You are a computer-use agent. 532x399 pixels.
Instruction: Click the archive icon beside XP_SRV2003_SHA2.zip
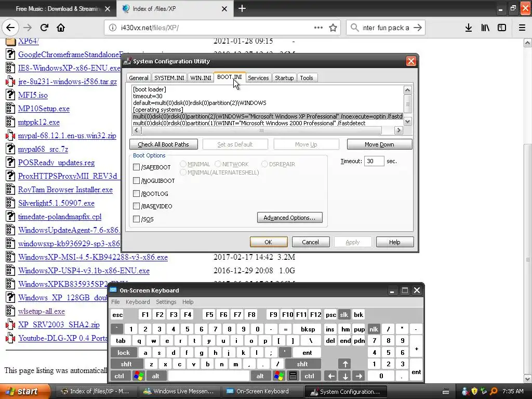point(10,324)
